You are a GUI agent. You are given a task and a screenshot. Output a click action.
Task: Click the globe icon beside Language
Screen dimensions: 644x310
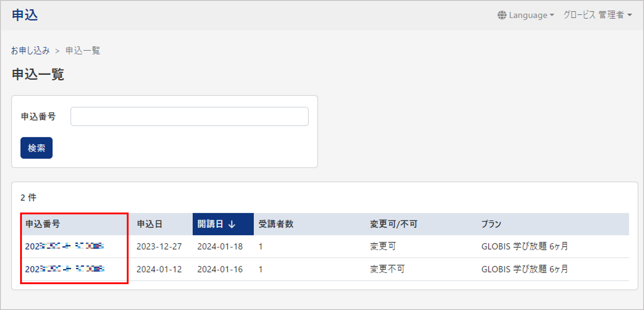502,15
